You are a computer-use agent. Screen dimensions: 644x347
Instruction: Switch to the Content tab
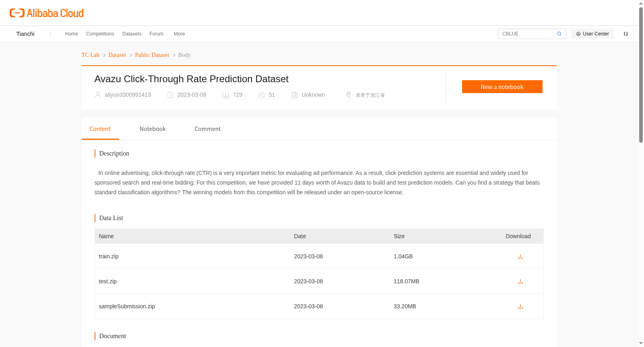100,129
